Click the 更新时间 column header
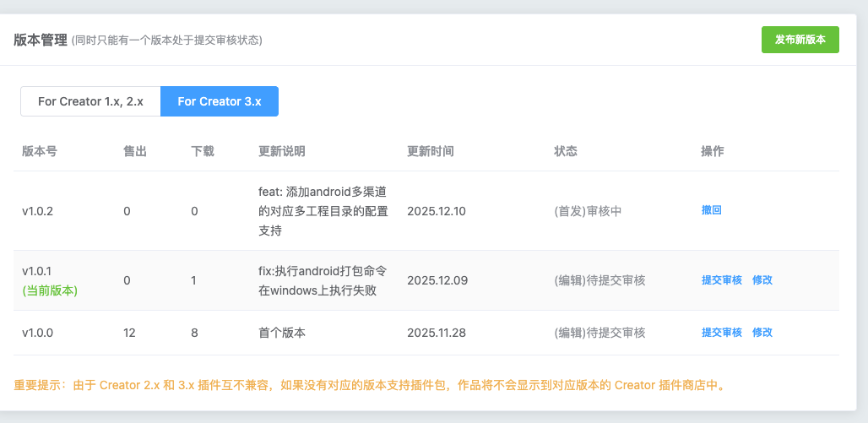 pyautogui.click(x=431, y=151)
